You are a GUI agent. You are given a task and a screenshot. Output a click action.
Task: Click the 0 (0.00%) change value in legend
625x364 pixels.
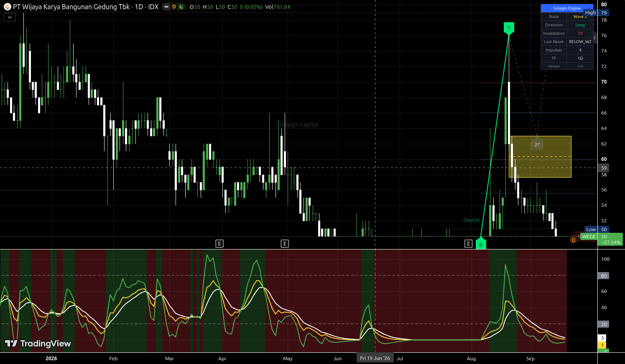coord(251,7)
